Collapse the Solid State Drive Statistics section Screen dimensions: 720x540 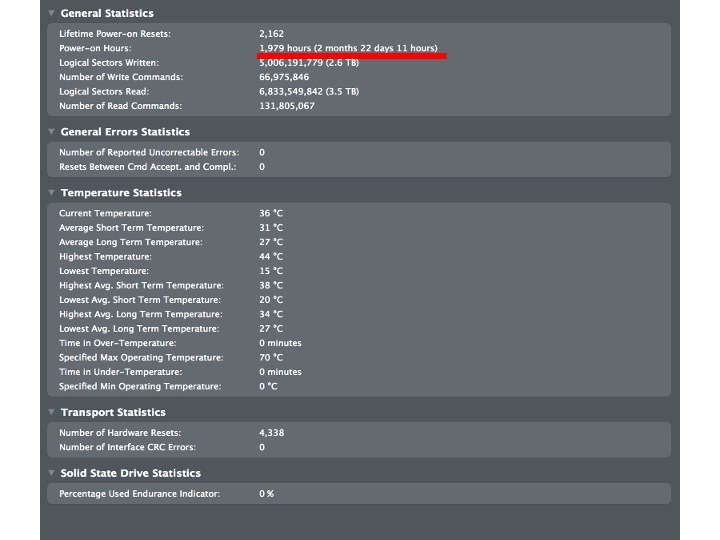coord(51,472)
